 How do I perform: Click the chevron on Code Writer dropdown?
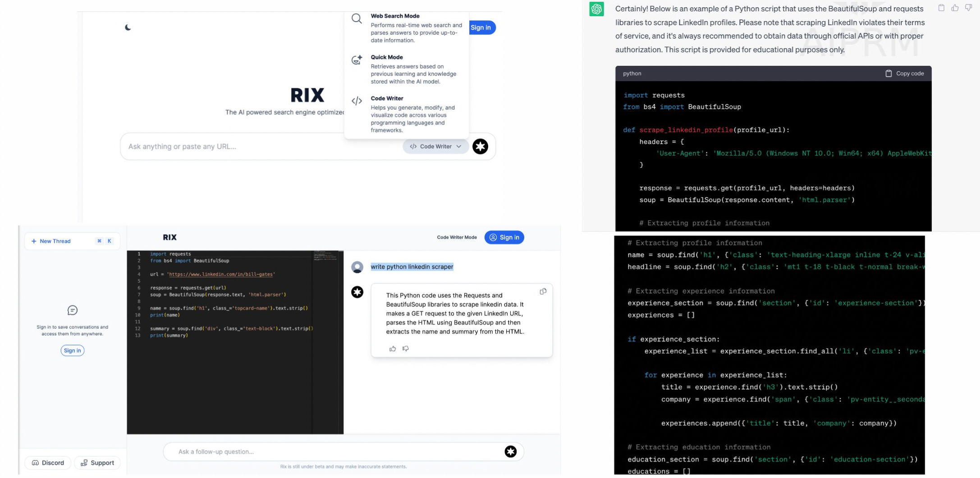pyautogui.click(x=459, y=147)
